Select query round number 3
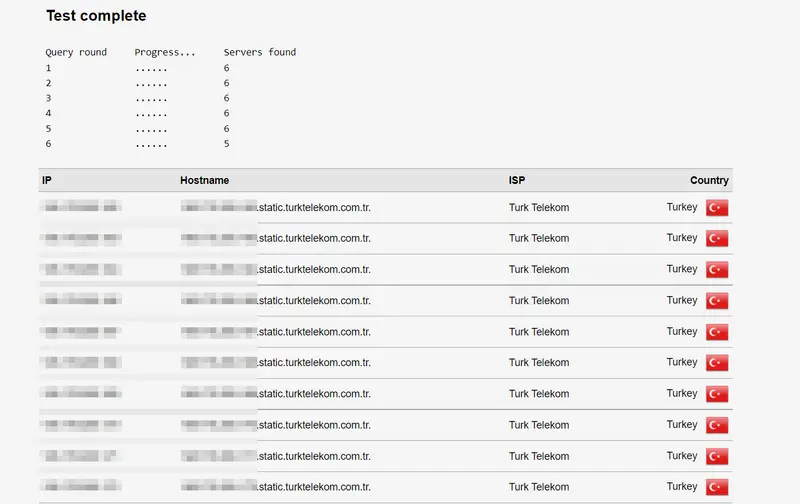 coord(48,98)
